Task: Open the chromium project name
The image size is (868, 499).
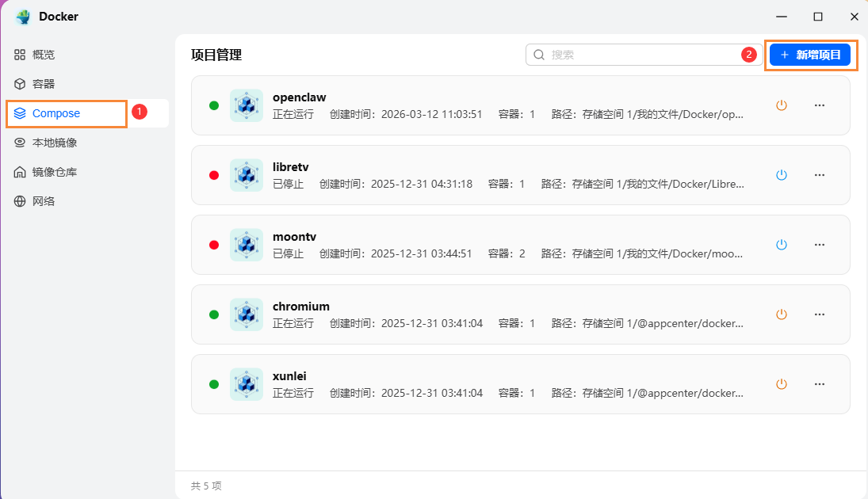Action: coord(301,307)
